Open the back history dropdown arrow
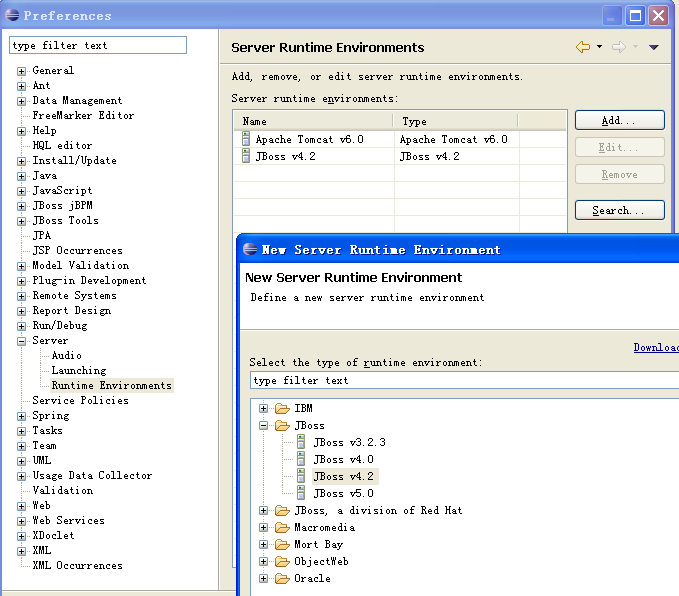Screen dimensions: 679x596 click(x=599, y=46)
